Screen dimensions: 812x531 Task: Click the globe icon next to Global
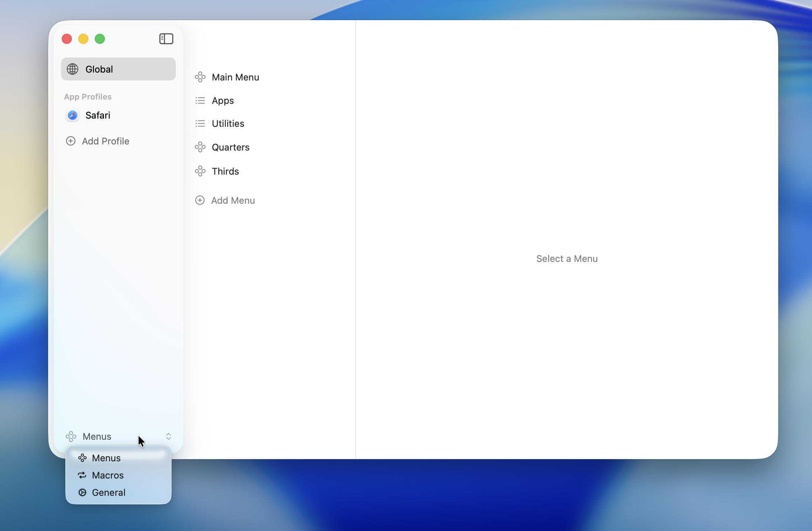point(73,69)
